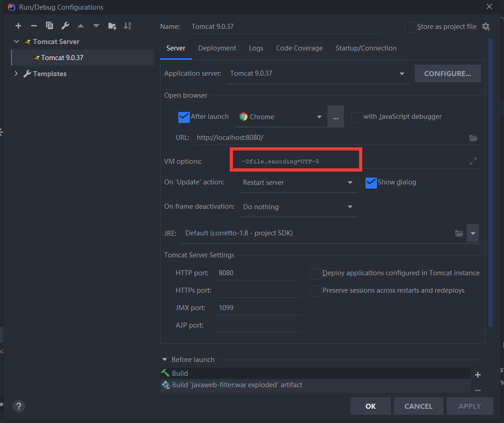Viewport: 504px width, 423px height.
Task: Open the help question mark
Action: click(19, 406)
